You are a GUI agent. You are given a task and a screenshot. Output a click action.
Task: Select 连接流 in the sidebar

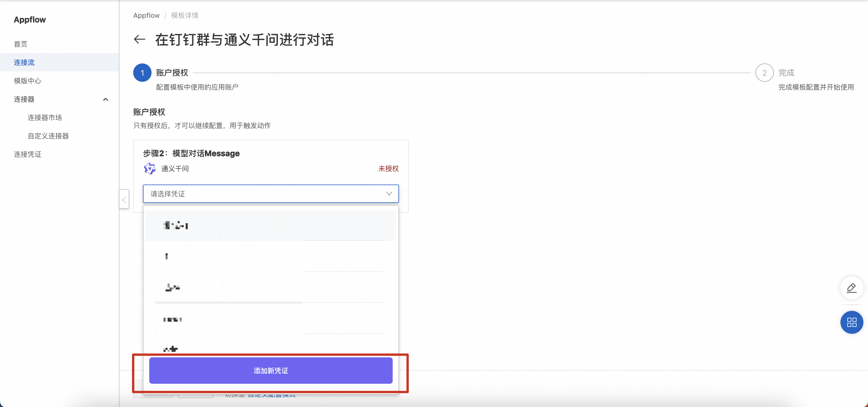(24, 62)
